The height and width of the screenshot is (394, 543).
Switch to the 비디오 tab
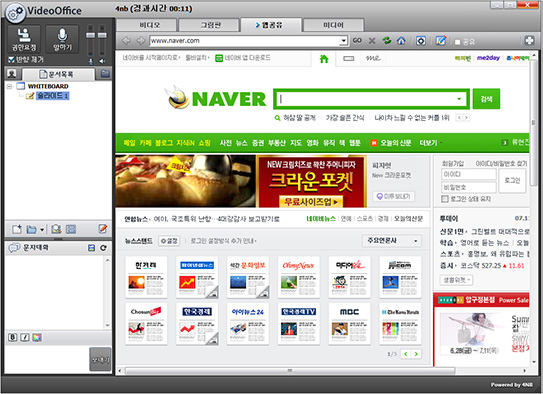coord(147,25)
